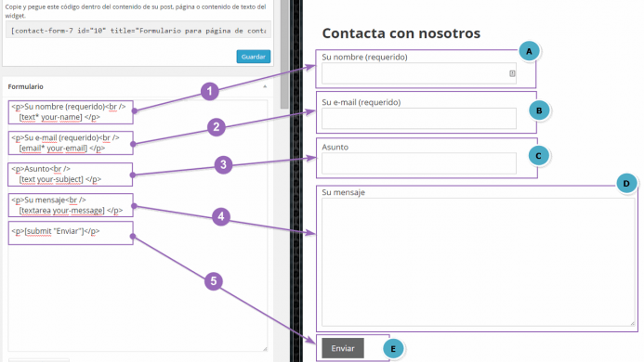
Task: Click the 'Contacta con nosotros' heading
Action: (401, 33)
